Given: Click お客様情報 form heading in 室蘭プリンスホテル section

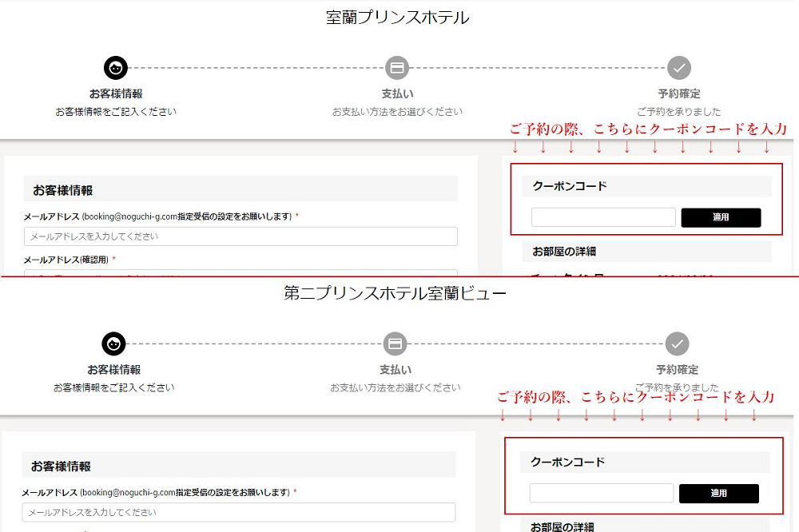Looking at the screenshot, I should (x=62, y=191).
